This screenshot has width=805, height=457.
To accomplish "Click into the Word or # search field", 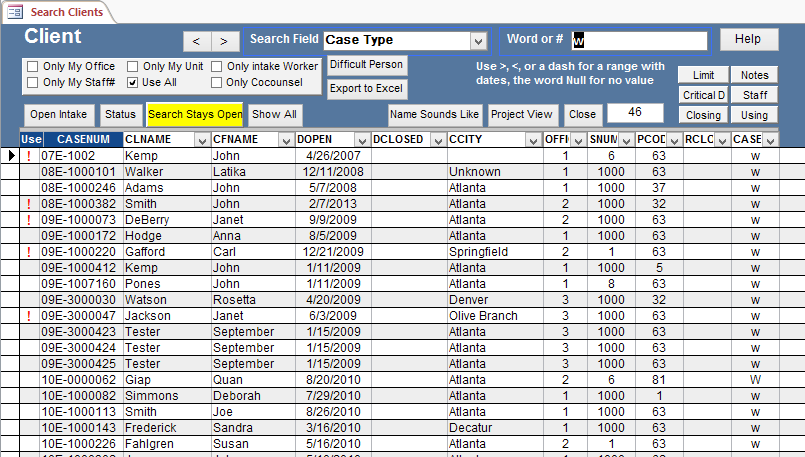I will [639, 41].
